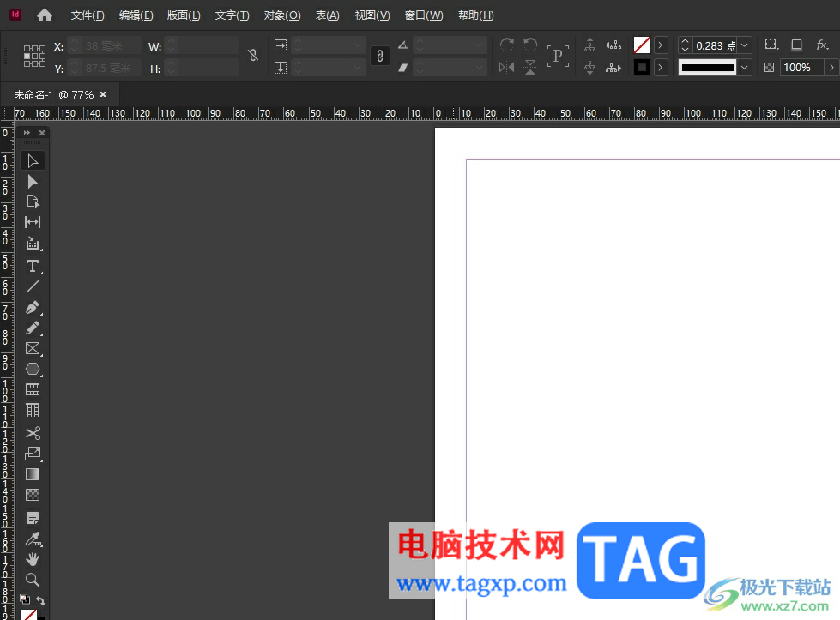Click the Eyedropper tool
Image resolution: width=840 pixels, height=620 pixels.
(x=33, y=539)
